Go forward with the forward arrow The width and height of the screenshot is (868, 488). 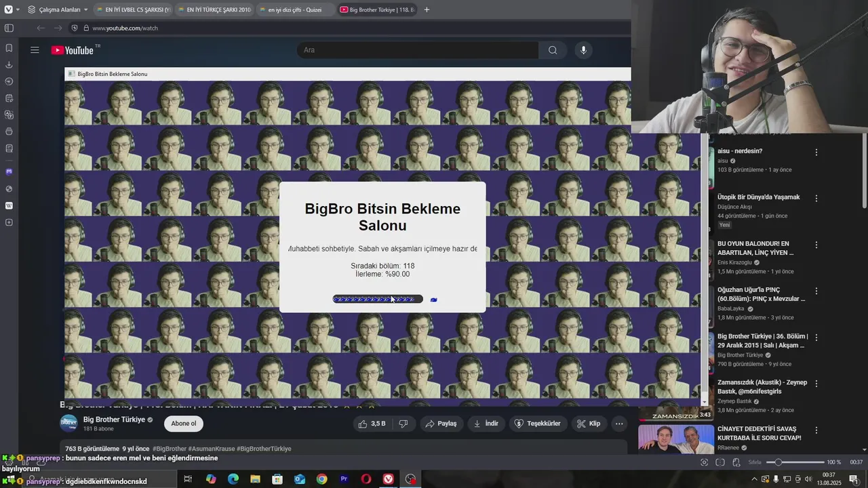click(58, 28)
